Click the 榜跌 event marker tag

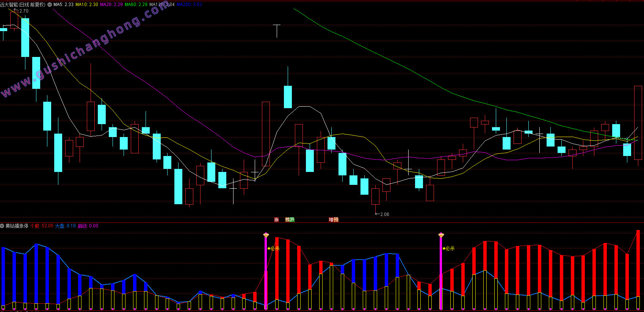[x=290, y=220]
